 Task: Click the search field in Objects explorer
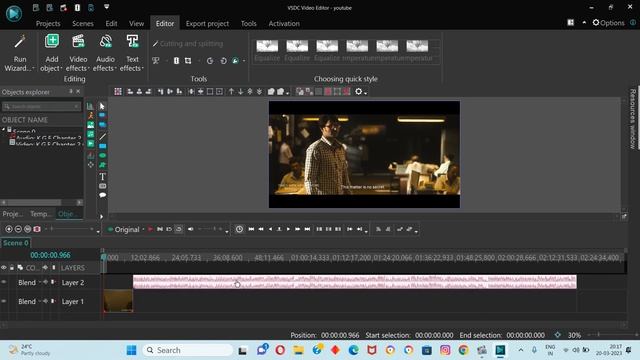pyautogui.click(x=41, y=106)
